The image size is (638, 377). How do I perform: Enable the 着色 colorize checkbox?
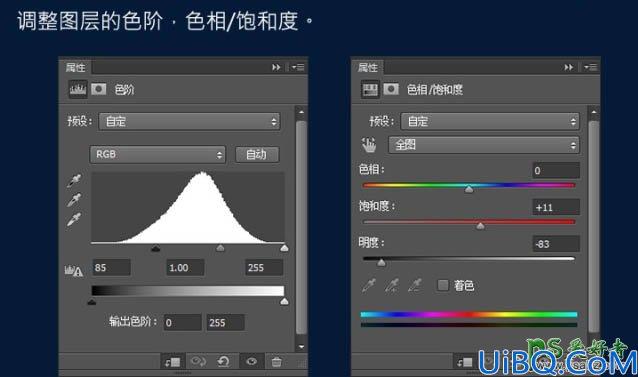coord(443,285)
